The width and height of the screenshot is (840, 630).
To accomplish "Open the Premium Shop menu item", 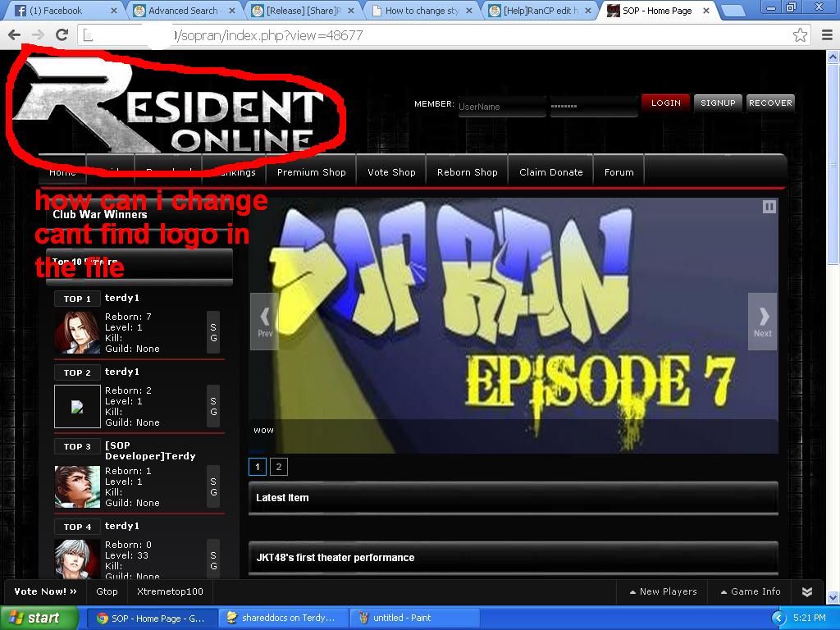I will (x=311, y=172).
